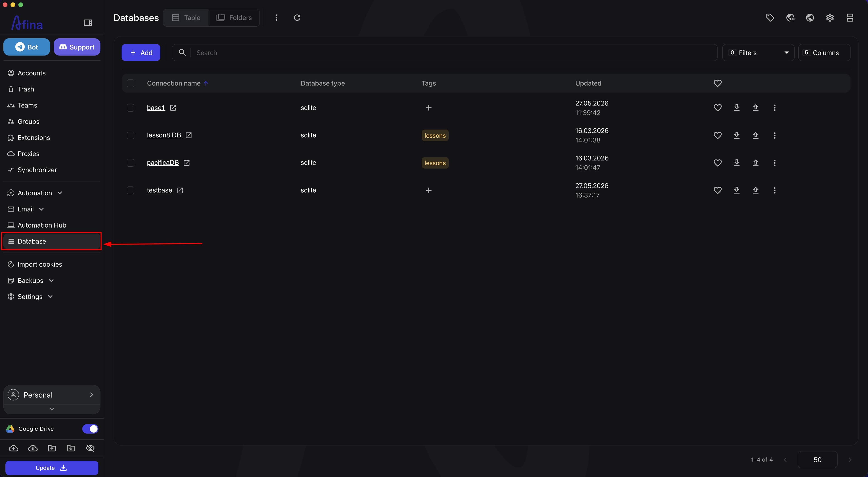Image resolution: width=868 pixels, height=477 pixels.
Task: Open base1 in external window icon
Action: point(173,108)
